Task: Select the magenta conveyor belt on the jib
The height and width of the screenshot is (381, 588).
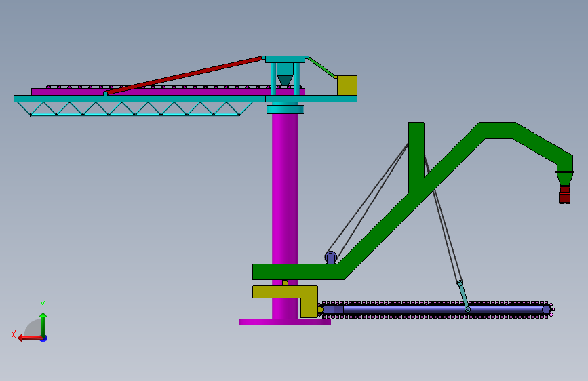Action: point(168,92)
